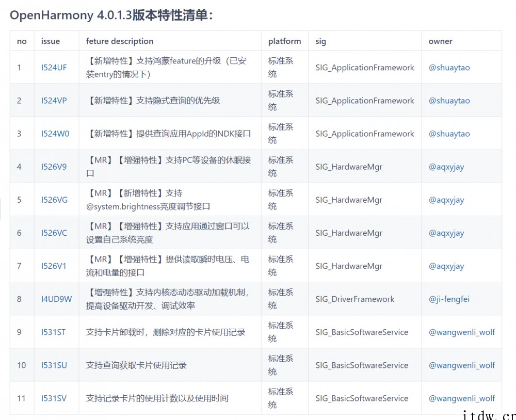Viewport: 516px width, 420px height.
Task: Click the 'no' column header
Action: point(22,41)
